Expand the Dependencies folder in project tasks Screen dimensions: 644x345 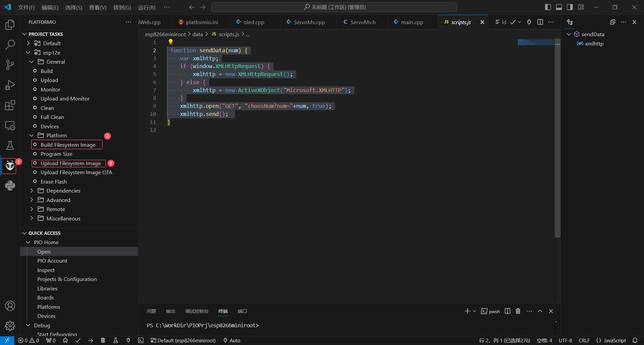[x=63, y=191]
